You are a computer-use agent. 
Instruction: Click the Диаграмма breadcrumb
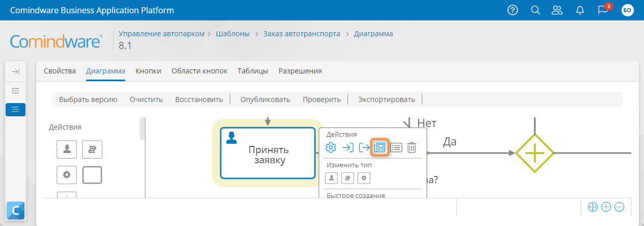click(x=373, y=34)
